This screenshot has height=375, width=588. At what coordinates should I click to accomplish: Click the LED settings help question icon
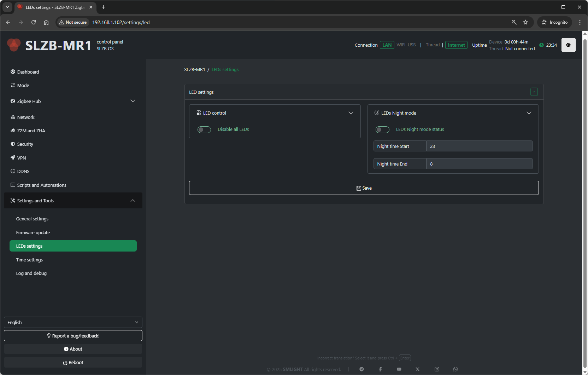[534, 92]
